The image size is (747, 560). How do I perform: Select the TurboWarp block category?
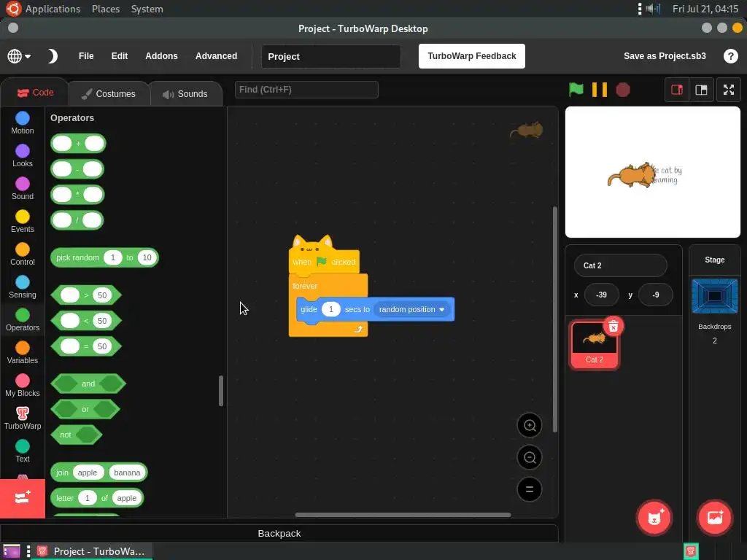(x=23, y=419)
